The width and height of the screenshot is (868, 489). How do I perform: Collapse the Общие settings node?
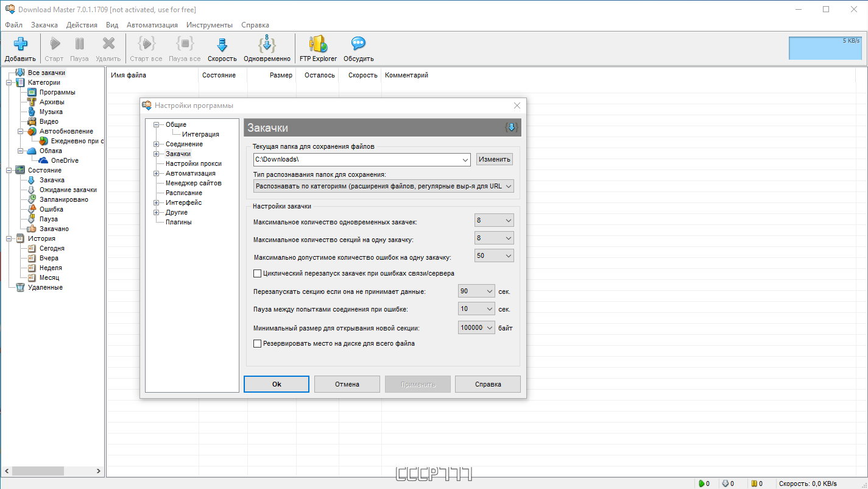click(x=157, y=124)
